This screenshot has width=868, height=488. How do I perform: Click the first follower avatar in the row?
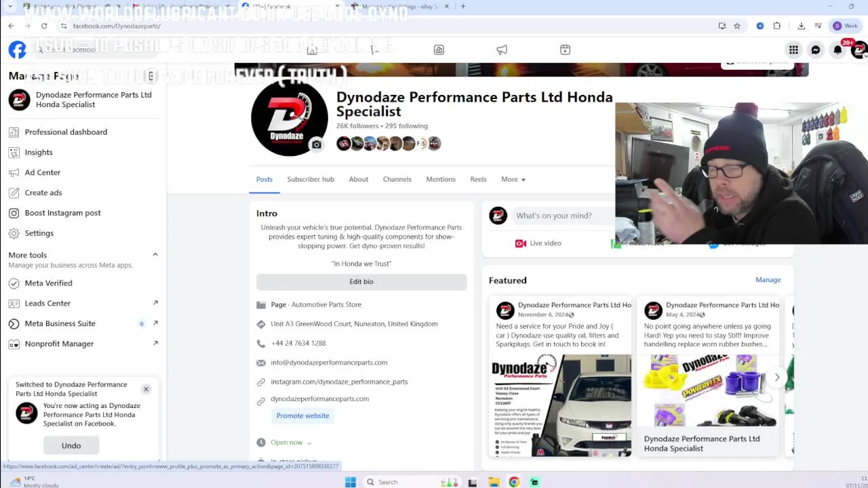pyautogui.click(x=344, y=143)
